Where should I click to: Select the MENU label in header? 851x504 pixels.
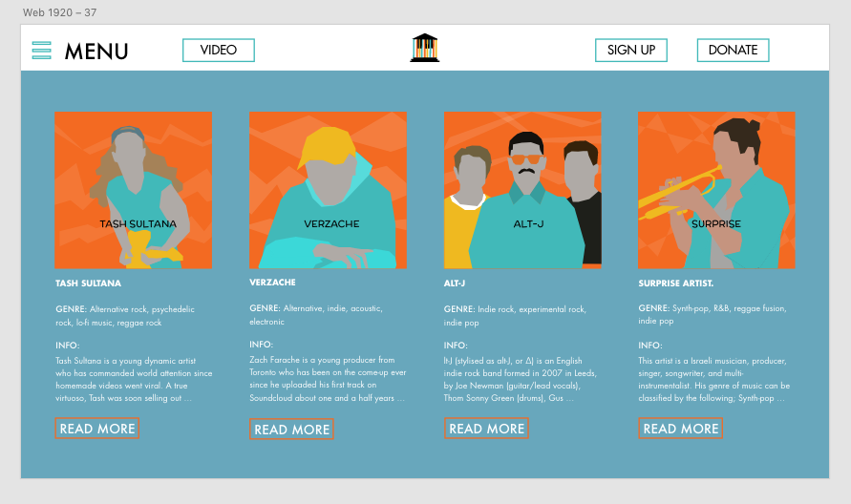(x=96, y=52)
